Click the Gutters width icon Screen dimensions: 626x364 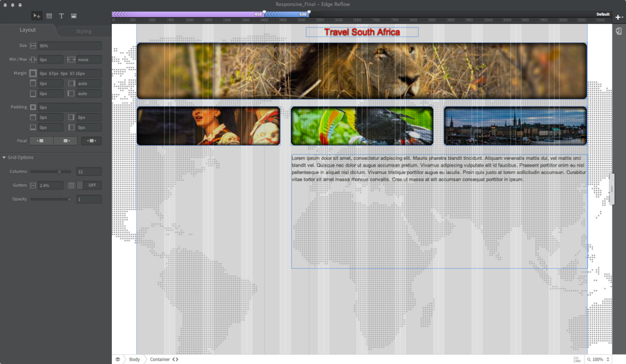point(33,186)
